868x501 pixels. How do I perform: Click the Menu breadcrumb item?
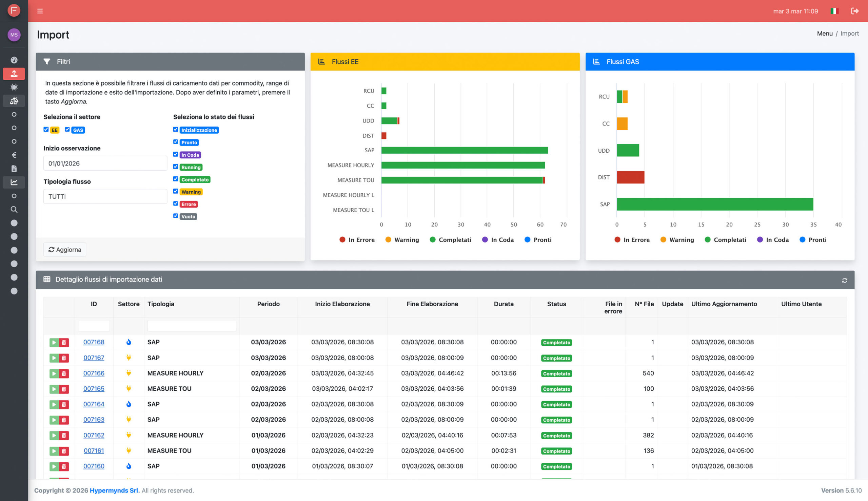pyautogui.click(x=824, y=33)
